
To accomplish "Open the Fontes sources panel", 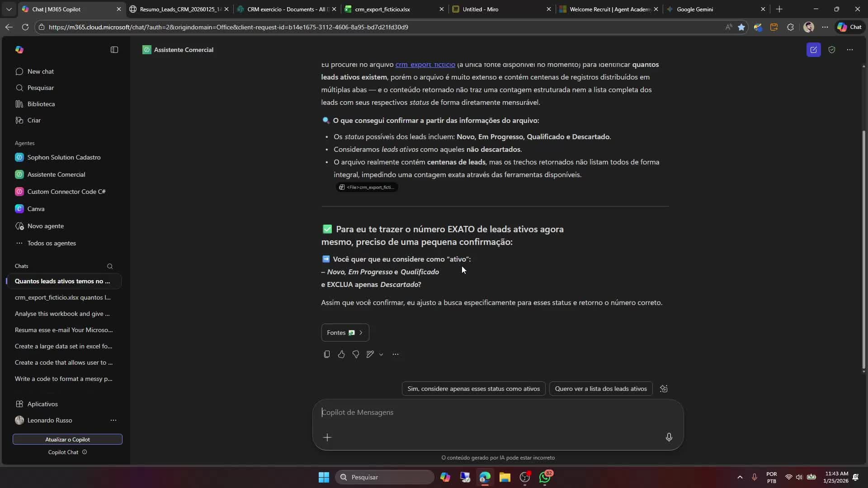I will point(344,333).
